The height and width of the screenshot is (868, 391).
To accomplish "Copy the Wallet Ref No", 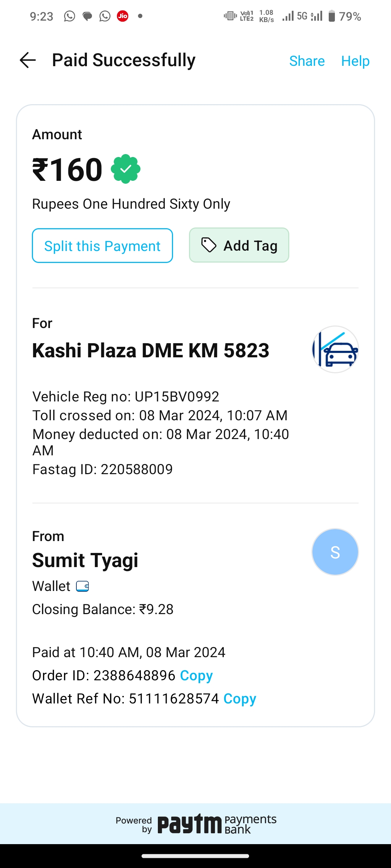I will [x=240, y=699].
